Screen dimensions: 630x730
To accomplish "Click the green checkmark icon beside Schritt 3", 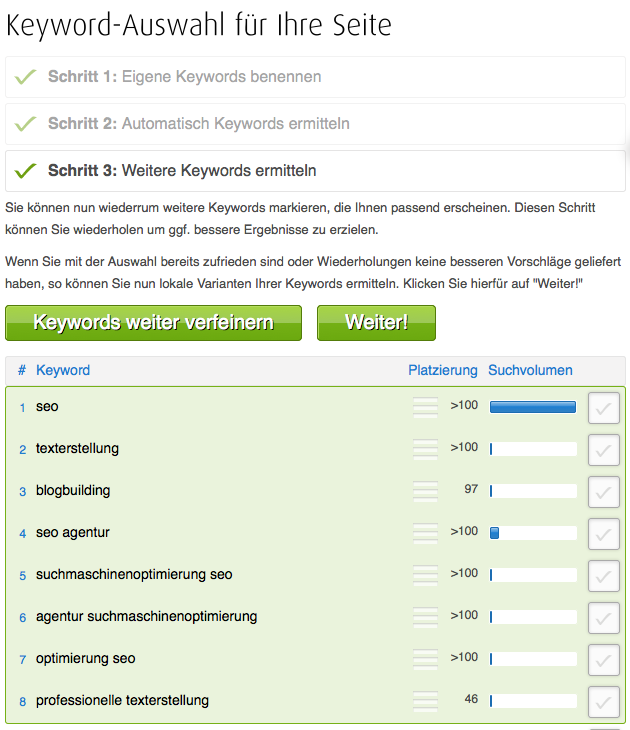I will (x=26, y=171).
